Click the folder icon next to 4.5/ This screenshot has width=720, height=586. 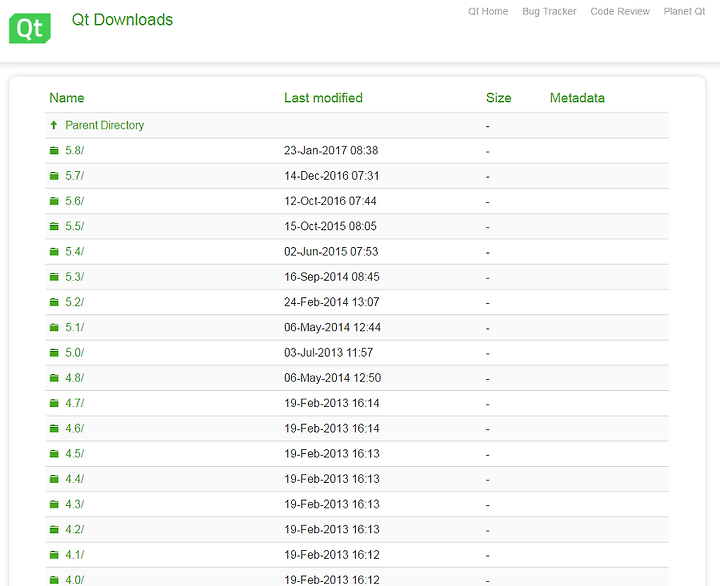click(54, 453)
